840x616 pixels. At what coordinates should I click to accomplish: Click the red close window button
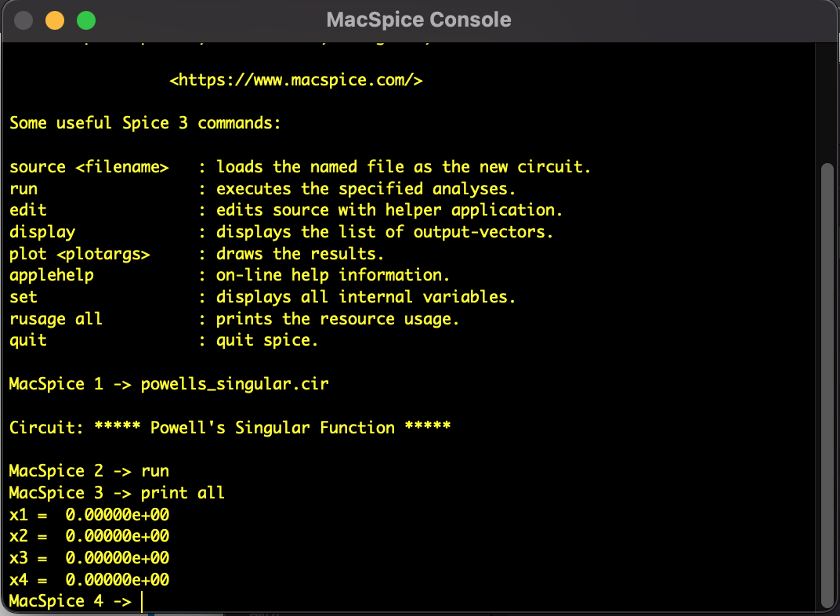(24, 20)
